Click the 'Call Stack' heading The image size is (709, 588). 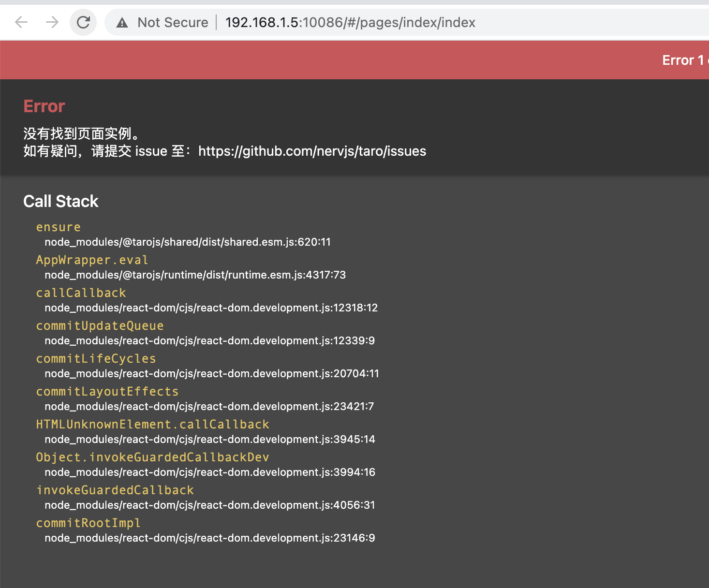[x=61, y=201]
